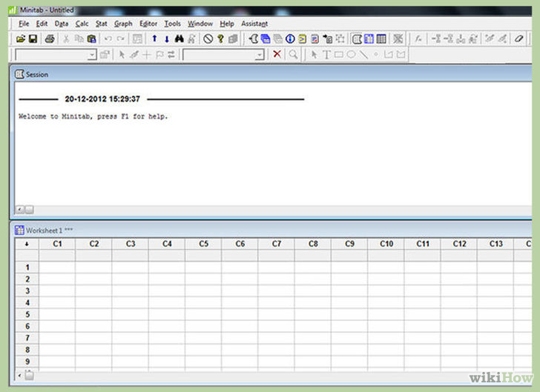Click the Cancel circle-slash icon

pyautogui.click(x=208, y=39)
